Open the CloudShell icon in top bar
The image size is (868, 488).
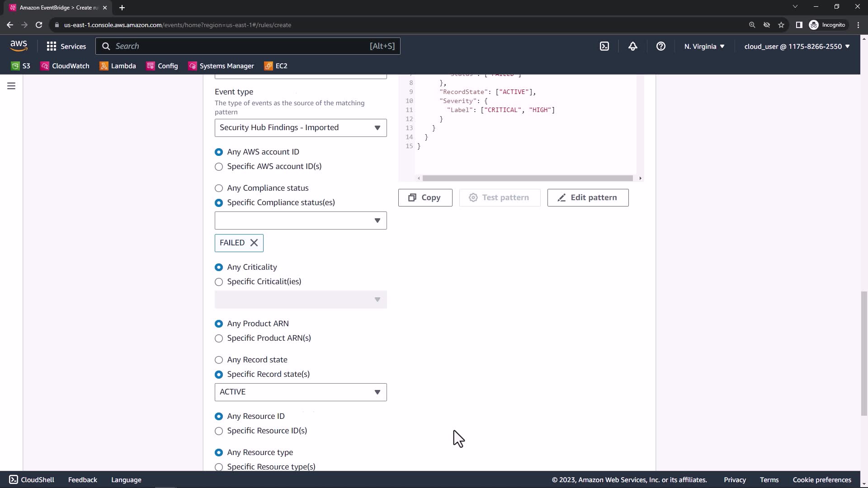(604, 46)
